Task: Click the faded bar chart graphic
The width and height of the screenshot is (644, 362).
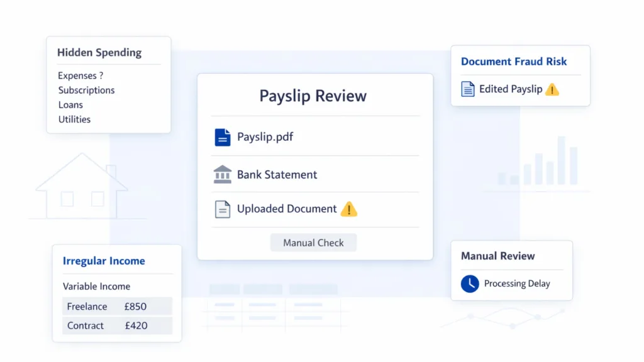Action: pos(540,163)
